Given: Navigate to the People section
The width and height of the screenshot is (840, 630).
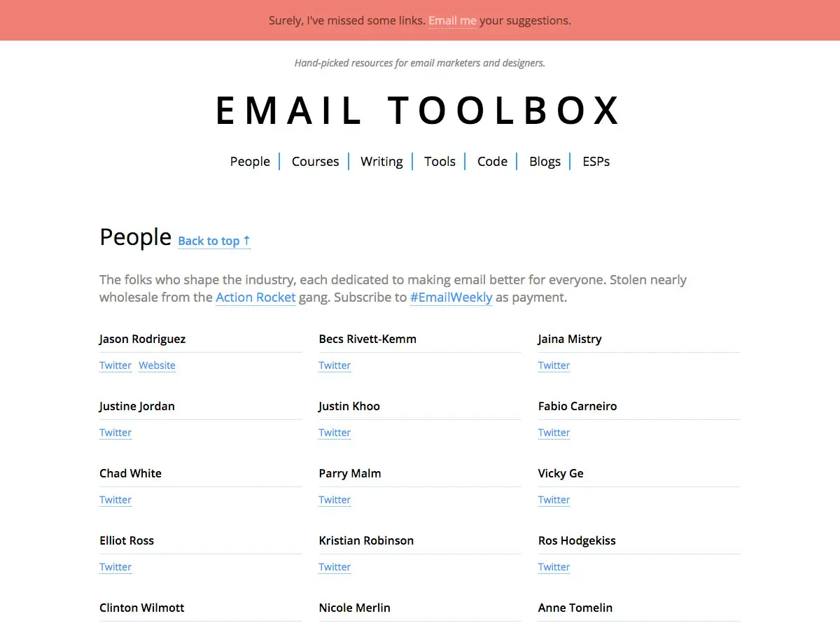Looking at the screenshot, I should click(250, 161).
